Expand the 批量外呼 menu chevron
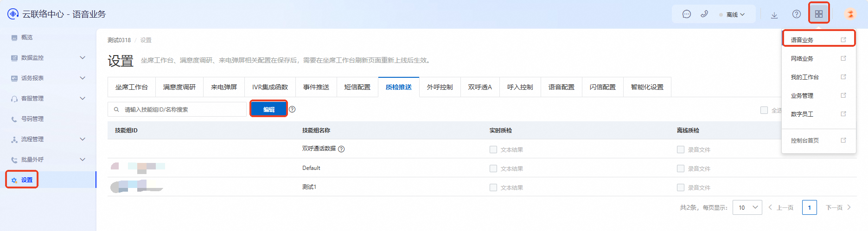This screenshot has height=231, width=868. click(83, 160)
